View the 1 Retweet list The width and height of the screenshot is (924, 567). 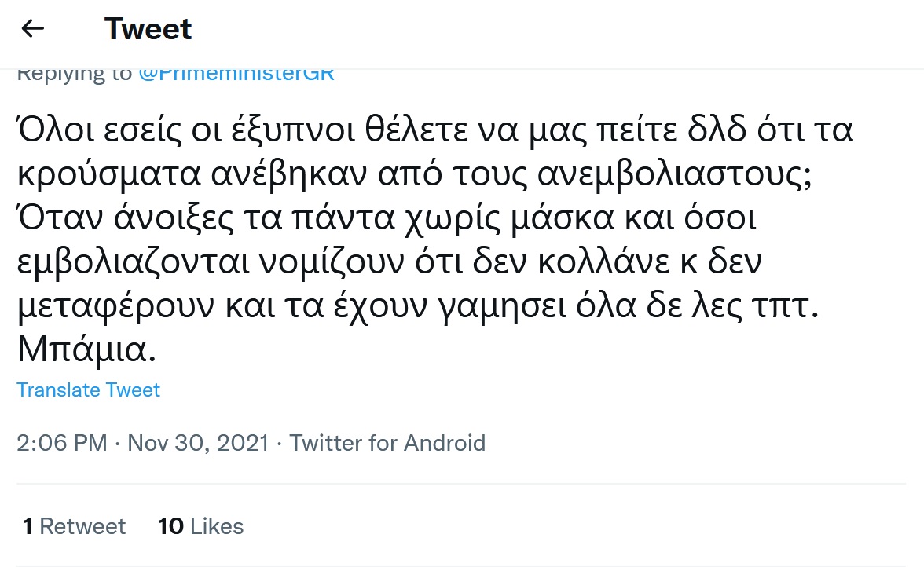pyautogui.click(x=75, y=526)
